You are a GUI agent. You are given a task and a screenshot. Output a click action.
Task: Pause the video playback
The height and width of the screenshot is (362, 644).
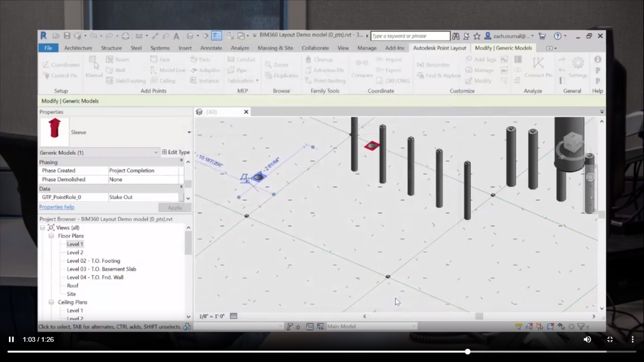[11, 339]
